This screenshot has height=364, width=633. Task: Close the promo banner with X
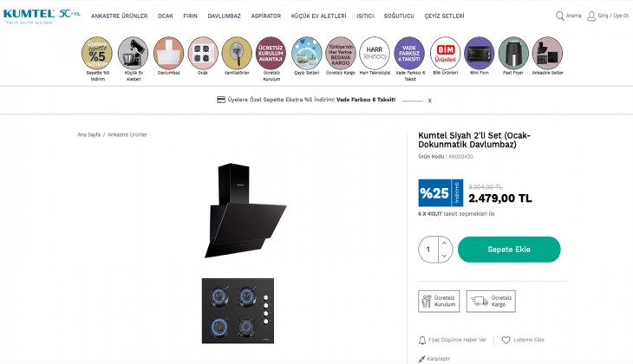coord(429,101)
